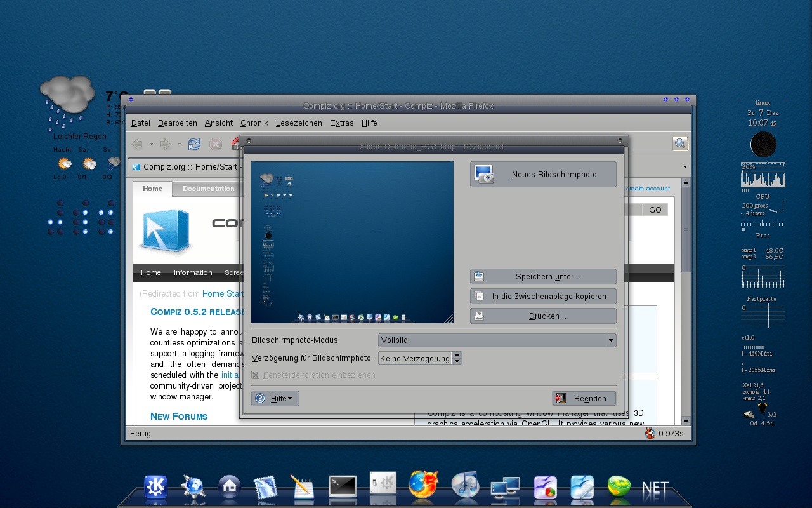The width and height of the screenshot is (812, 508).
Task: Open the Lesezeichen menu
Action: 299,123
